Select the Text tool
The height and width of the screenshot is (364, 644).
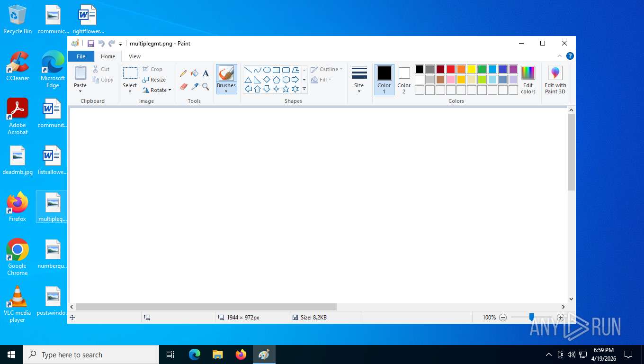(x=206, y=73)
